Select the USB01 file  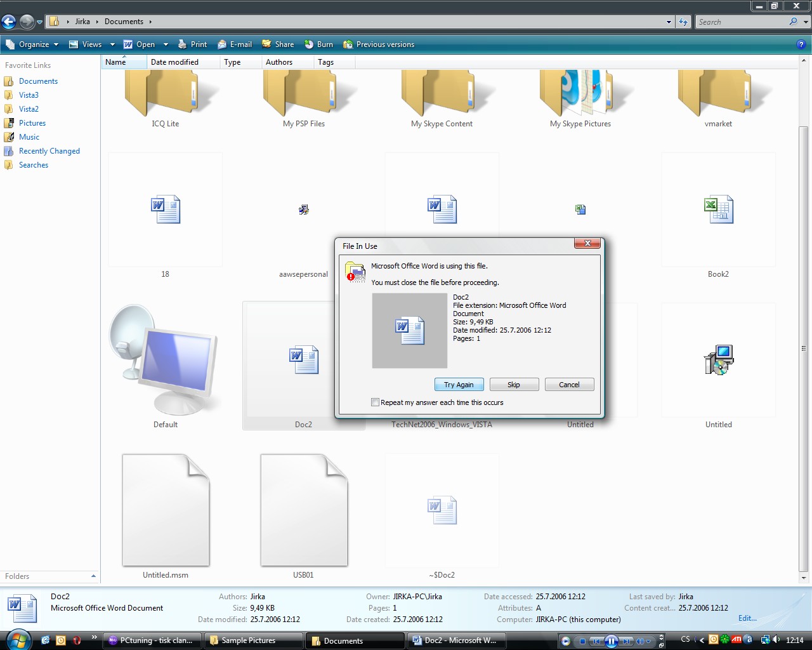tap(304, 517)
